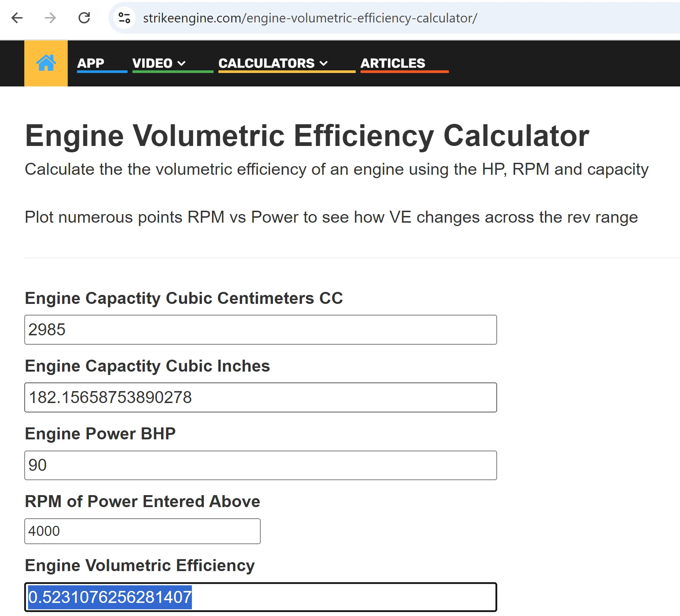Click the Engine Power BHP label
This screenshot has width=680, height=616.
pyautogui.click(x=100, y=434)
